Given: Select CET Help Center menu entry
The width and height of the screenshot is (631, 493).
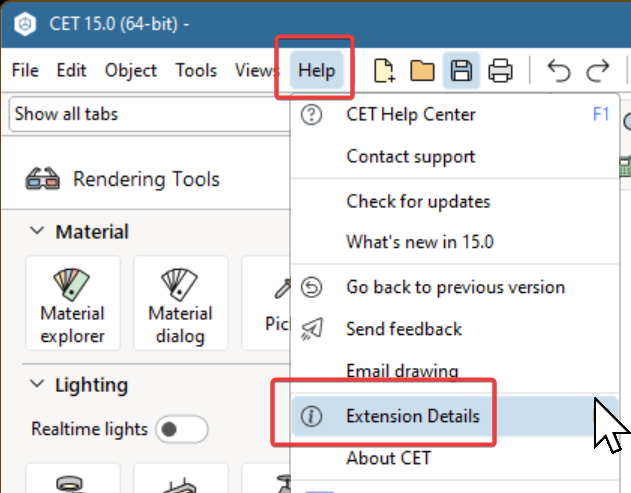Looking at the screenshot, I should pos(455,115).
